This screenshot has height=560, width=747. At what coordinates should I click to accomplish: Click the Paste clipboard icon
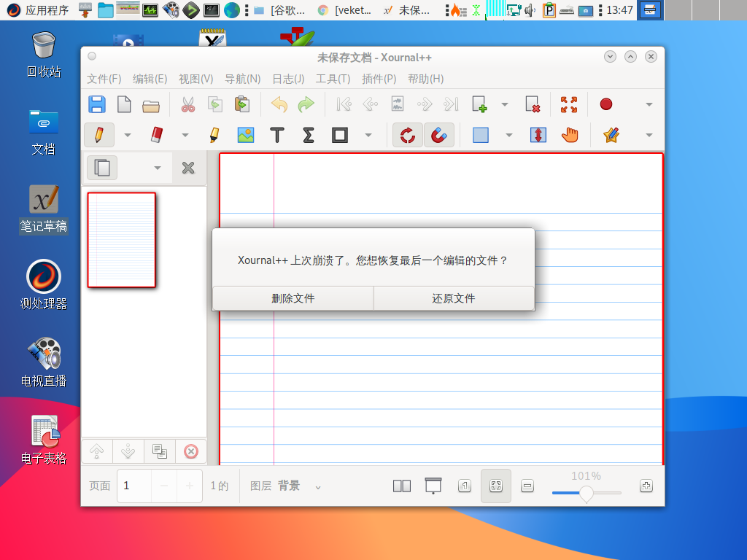point(242,104)
